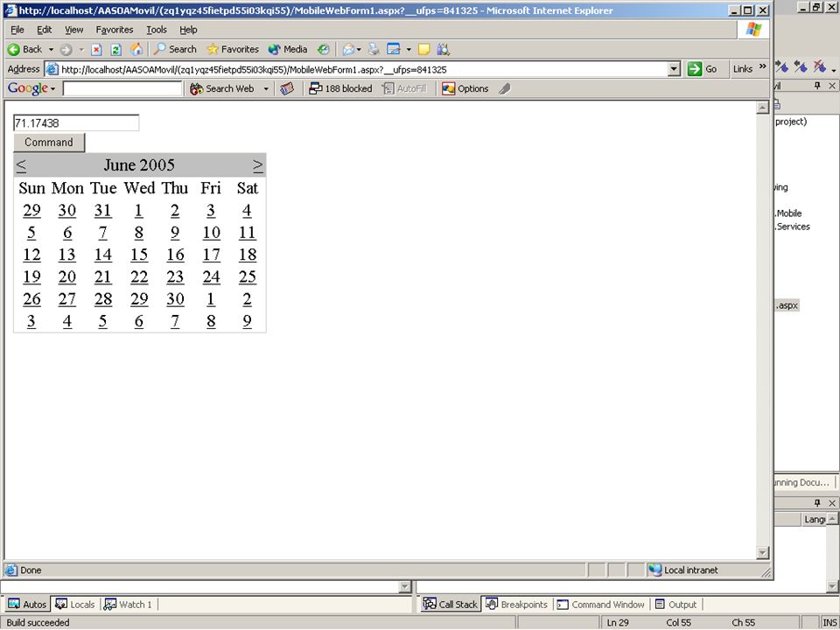Switch to Command Window tab
Screen dimensions: 840x630
pos(600,605)
